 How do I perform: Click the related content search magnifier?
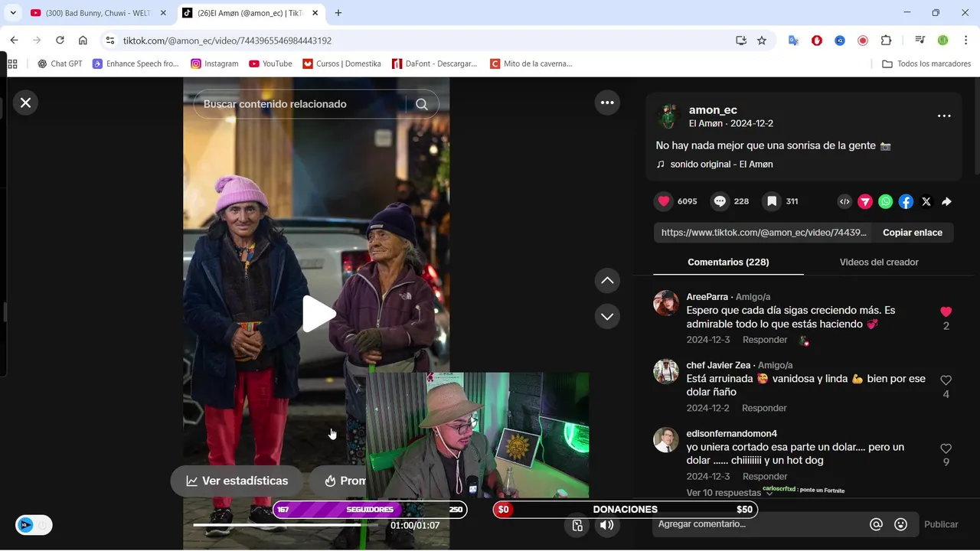coord(422,104)
